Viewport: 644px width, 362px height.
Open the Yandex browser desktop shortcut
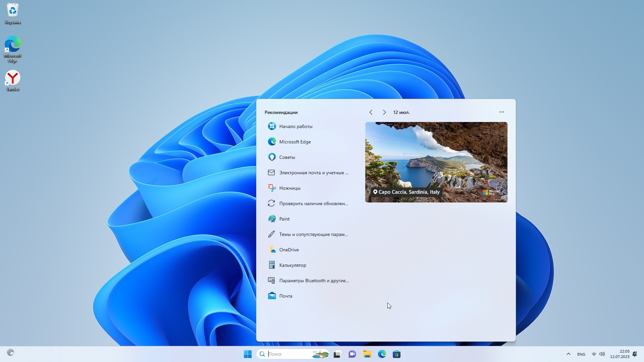tap(12, 80)
